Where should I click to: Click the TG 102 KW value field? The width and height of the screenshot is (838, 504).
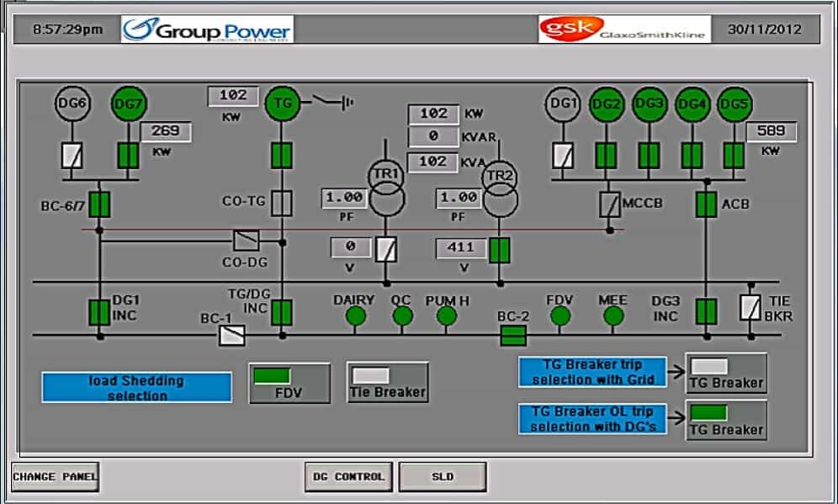(233, 96)
